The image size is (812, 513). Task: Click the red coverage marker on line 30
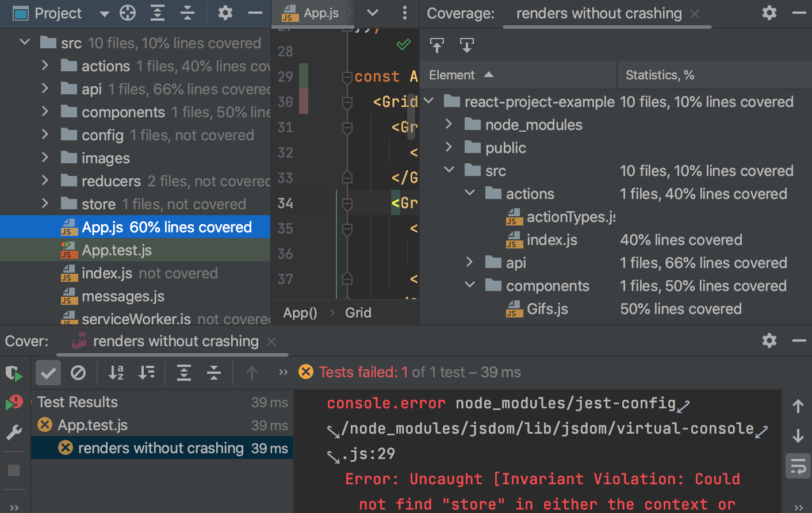tap(303, 101)
